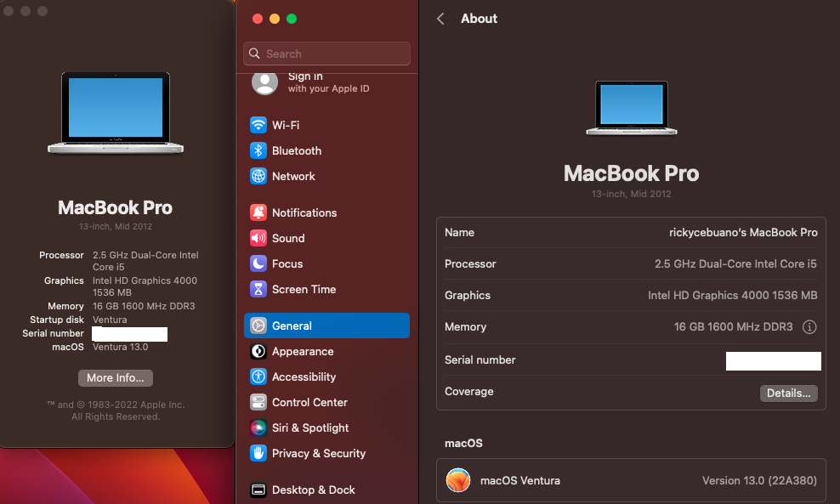This screenshot has width=840, height=504.
Task: Select General in sidebar
Action: (x=326, y=326)
